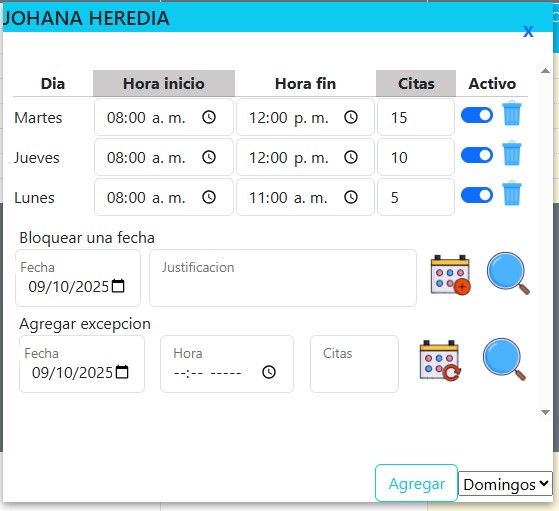559x511 pixels.
Task: Click scrollbar up arrow
Action: point(545,71)
